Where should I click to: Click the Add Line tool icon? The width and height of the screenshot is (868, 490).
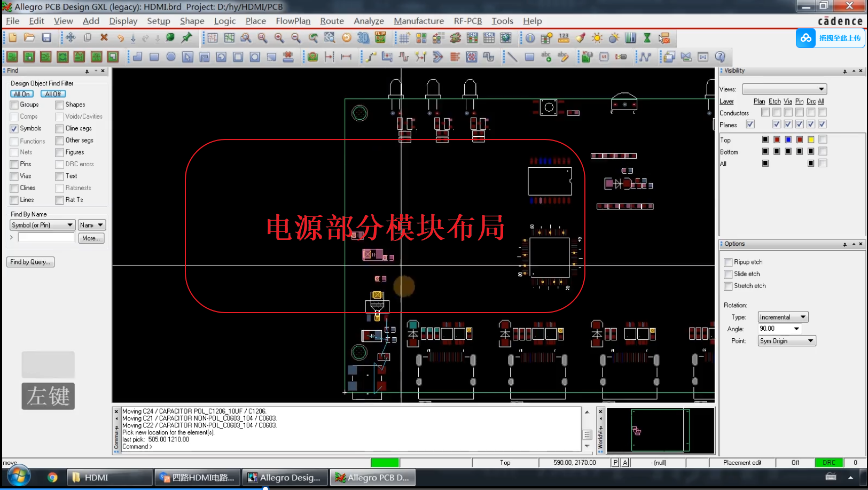click(512, 57)
